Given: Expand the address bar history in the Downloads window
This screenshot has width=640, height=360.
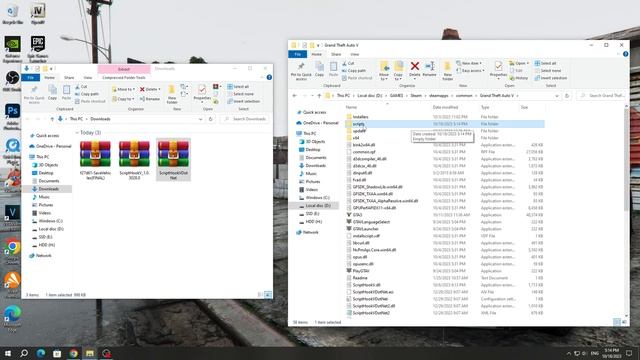Looking at the screenshot, I should point(200,119).
